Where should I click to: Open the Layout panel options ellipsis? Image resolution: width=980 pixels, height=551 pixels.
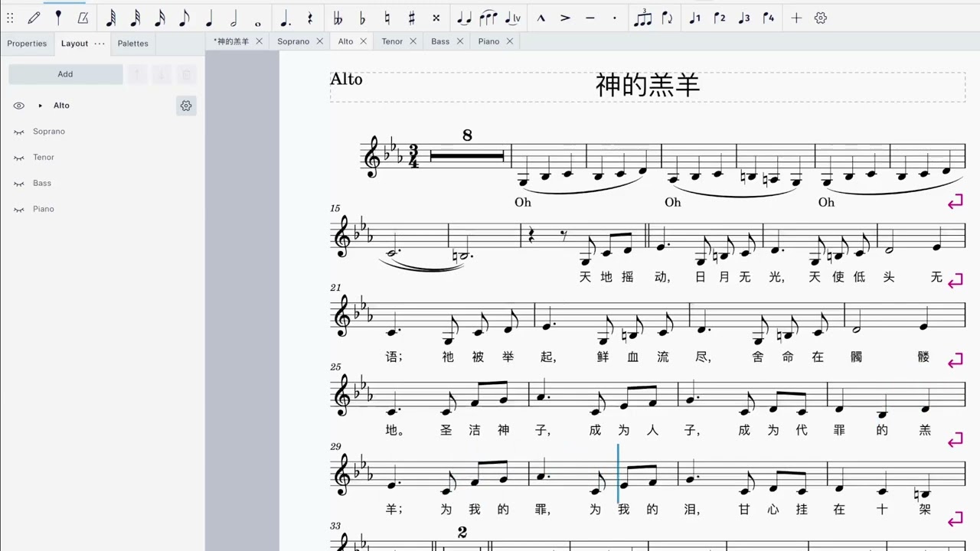pyautogui.click(x=100, y=44)
